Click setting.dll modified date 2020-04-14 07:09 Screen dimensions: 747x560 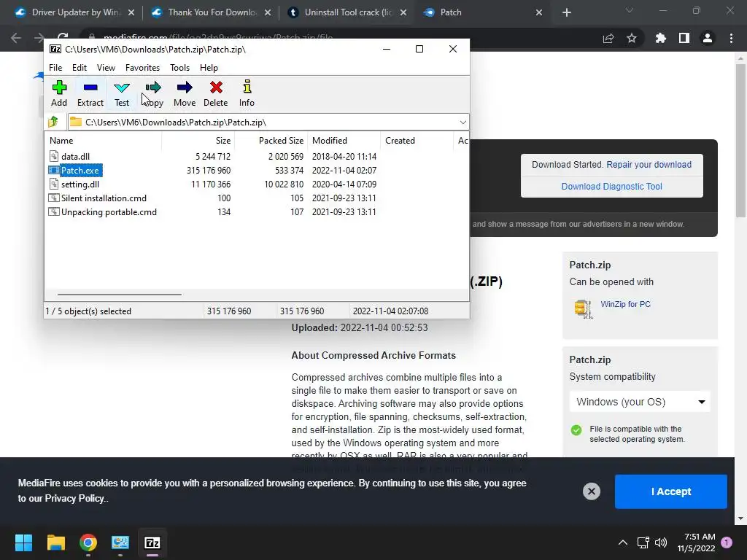point(344,184)
